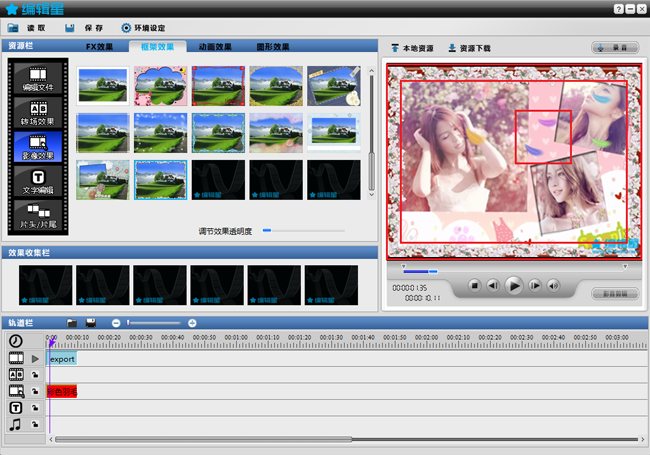Viewport: 650px width, 455px height.
Task: Open the 编辑文件 sidebar panel
Action: (37, 79)
